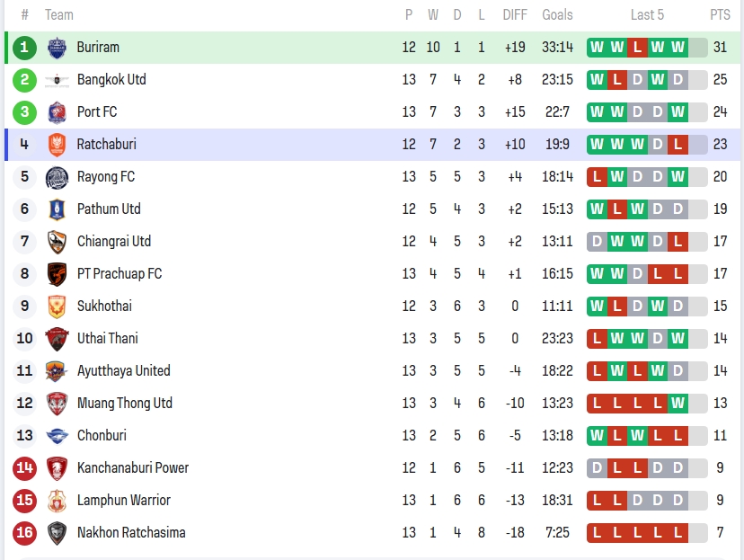
Task: Click the rank 1 position badge
Action: [24, 48]
